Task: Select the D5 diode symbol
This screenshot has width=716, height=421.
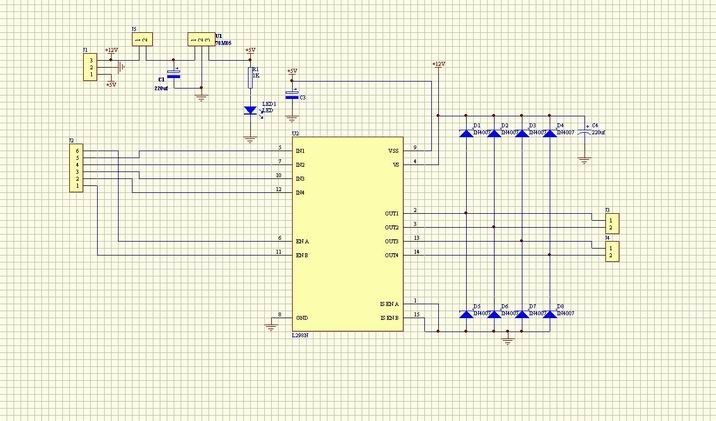Action: tap(466, 314)
